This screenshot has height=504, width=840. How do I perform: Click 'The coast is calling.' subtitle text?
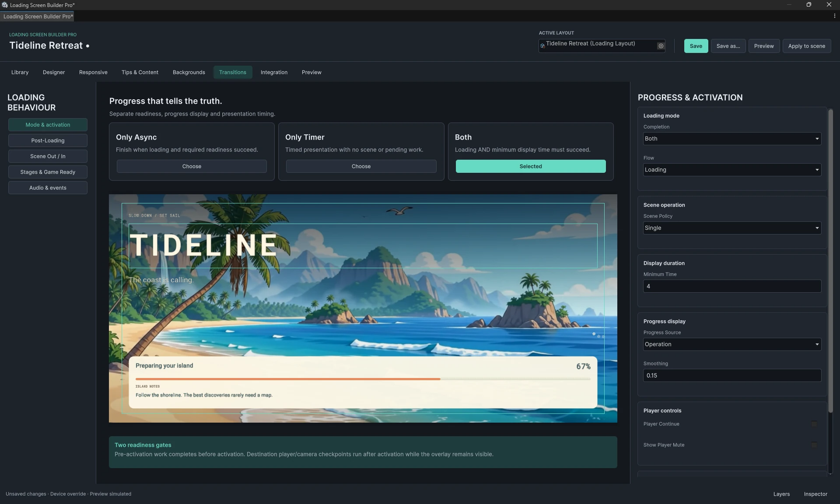click(161, 280)
